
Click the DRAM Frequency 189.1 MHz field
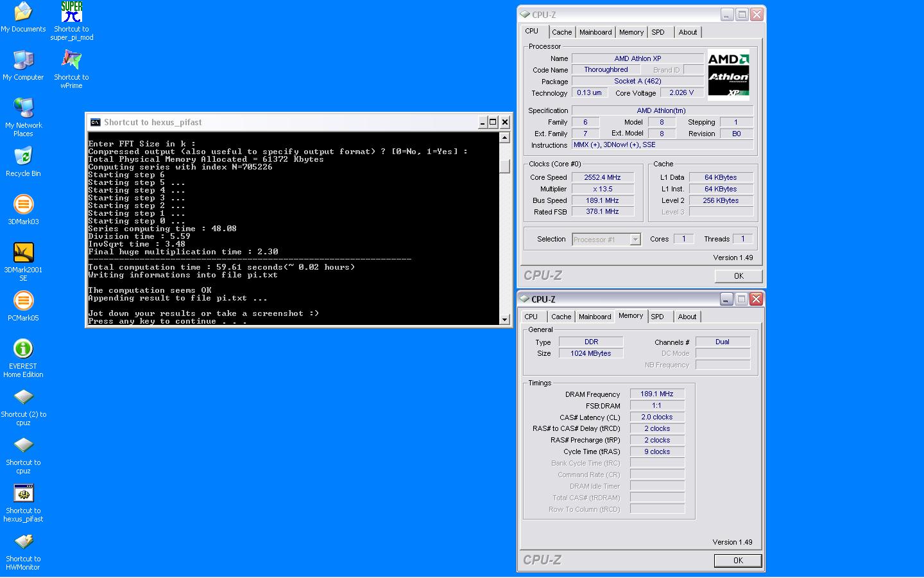(657, 394)
